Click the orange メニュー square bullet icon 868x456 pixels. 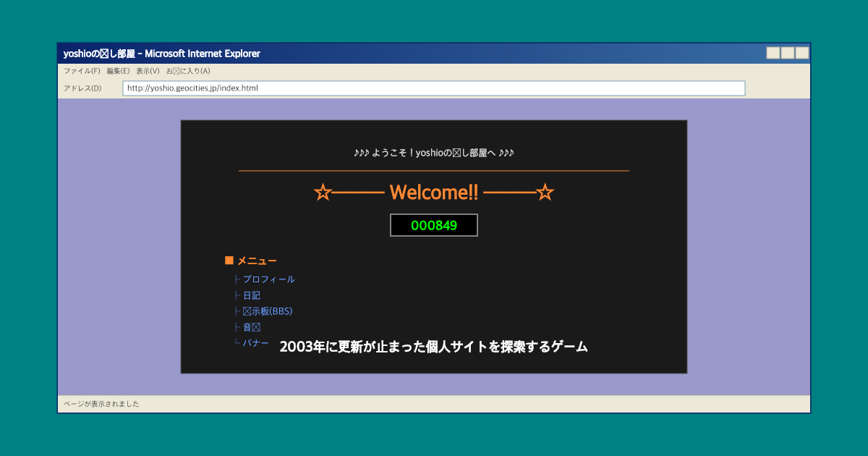[x=229, y=260]
